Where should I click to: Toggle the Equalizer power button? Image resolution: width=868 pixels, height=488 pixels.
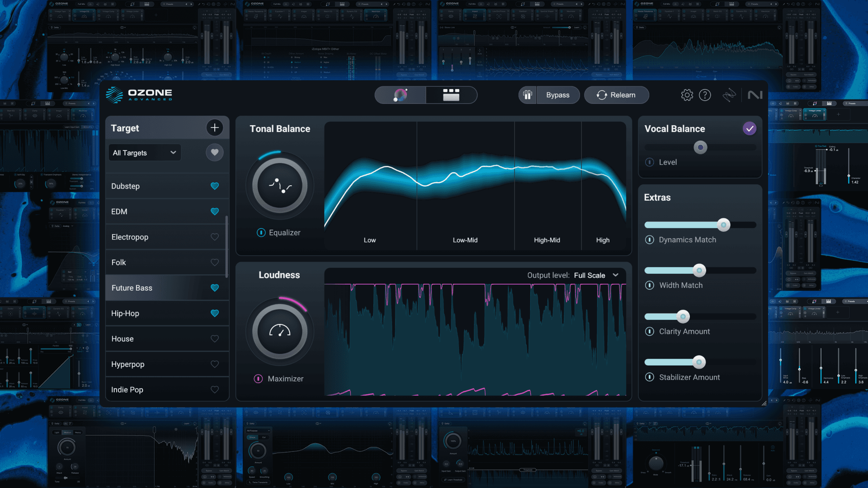[x=261, y=233]
